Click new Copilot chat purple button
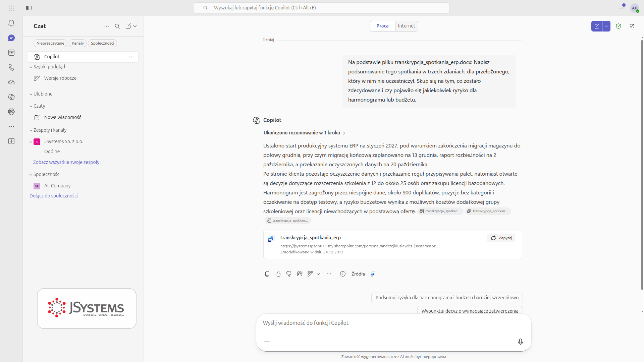The image size is (644, 362). click(597, 26)
